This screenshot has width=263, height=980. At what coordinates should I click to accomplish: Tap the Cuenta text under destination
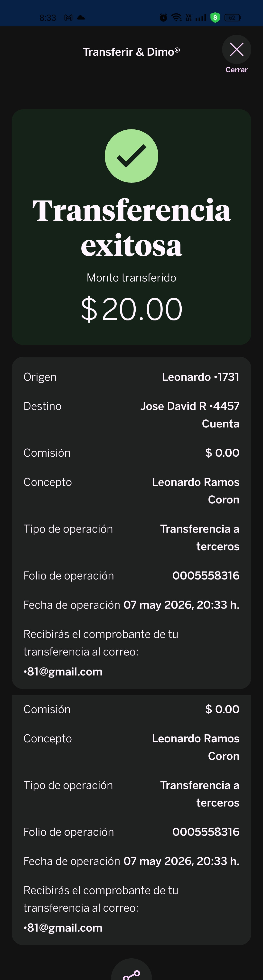[220, 424]
